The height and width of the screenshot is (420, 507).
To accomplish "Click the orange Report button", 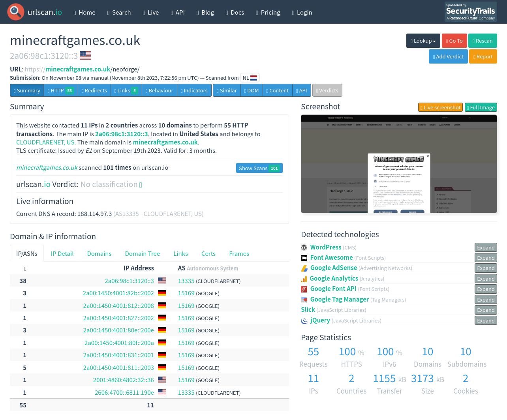I will click(483, 56).
